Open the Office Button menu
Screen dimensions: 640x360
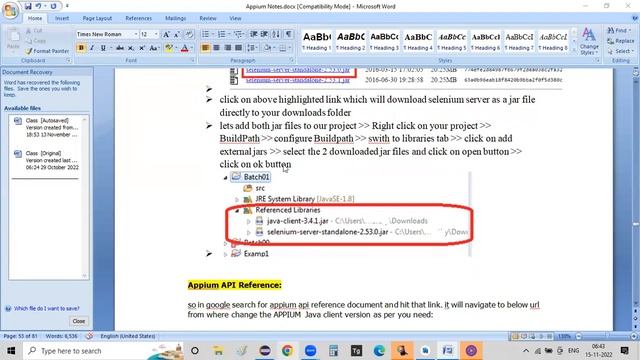coord(10,10)
